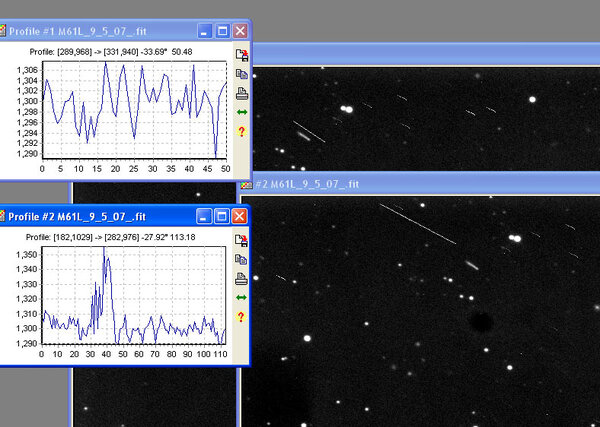Click the Profile #2 M61L_9_5_07_.fit title text

pos(77,217)
